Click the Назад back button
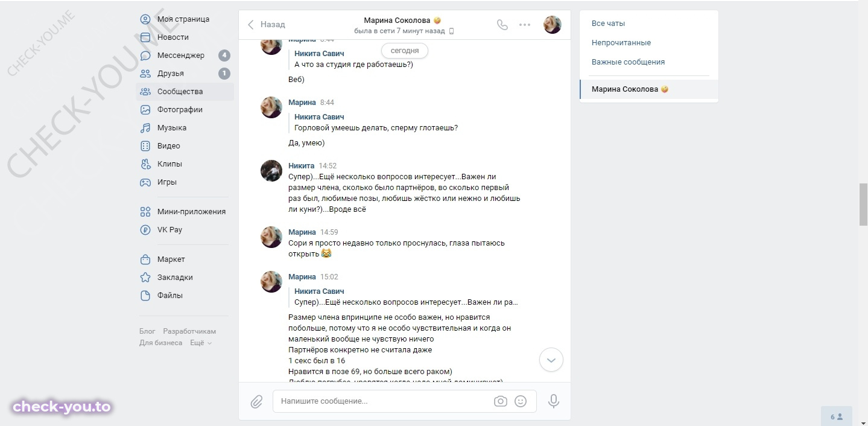The width and height of the screenshot is (868, 426). [x=266, y=25]
